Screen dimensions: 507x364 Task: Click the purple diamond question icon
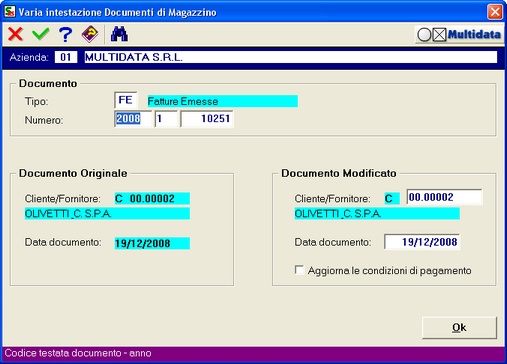tap(90, 34)
